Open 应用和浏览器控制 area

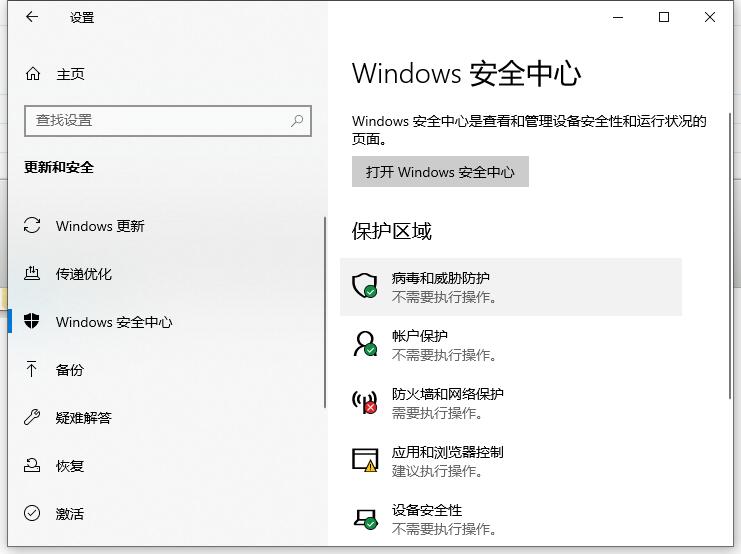click(511, 461)
